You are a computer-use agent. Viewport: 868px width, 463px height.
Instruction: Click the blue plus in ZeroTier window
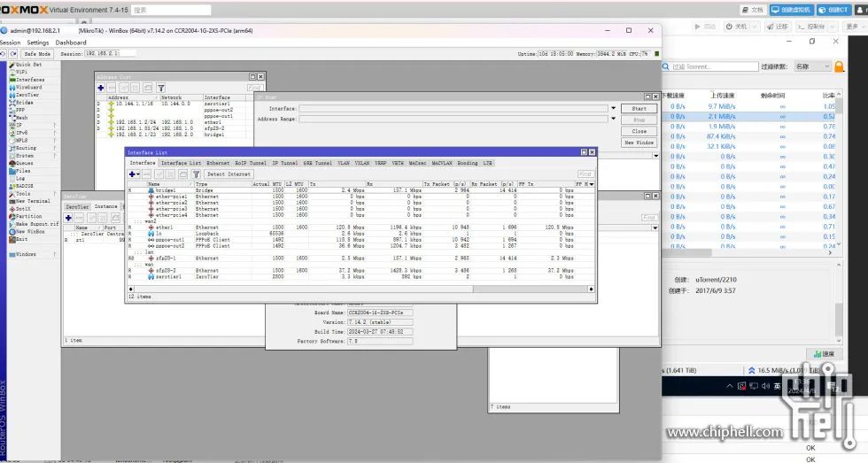coord(69,218)
